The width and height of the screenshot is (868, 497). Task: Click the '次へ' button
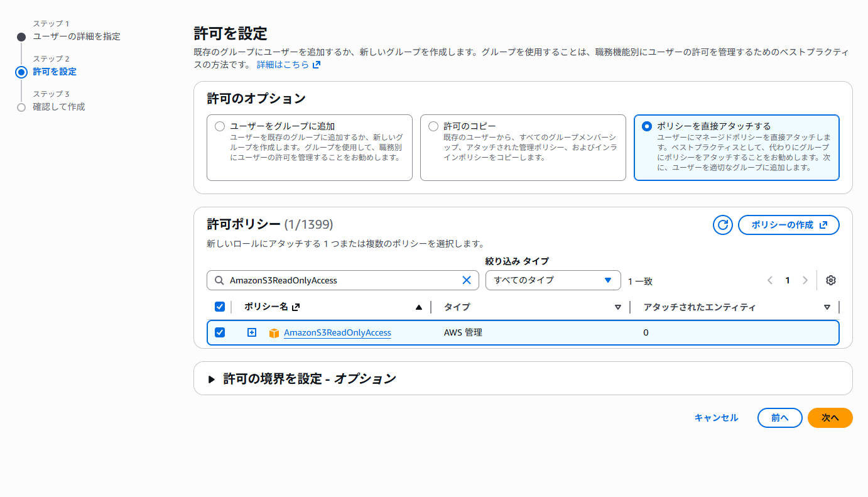pyautogui.click(x=830, y=418)
